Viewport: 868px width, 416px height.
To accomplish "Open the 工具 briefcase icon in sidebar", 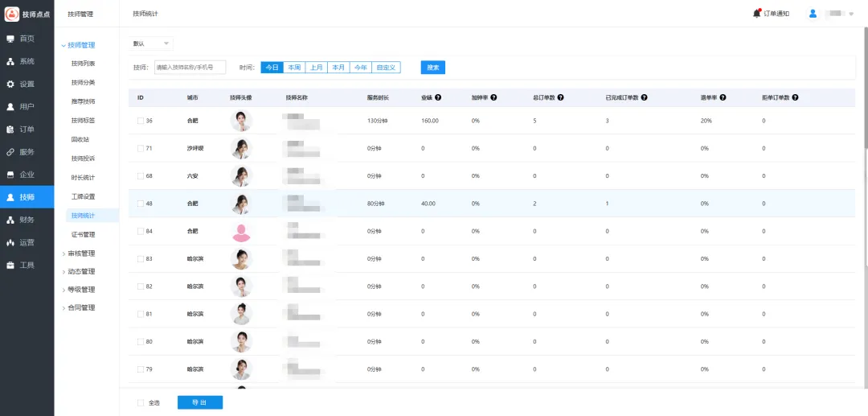I will click(x=10, y=265).
